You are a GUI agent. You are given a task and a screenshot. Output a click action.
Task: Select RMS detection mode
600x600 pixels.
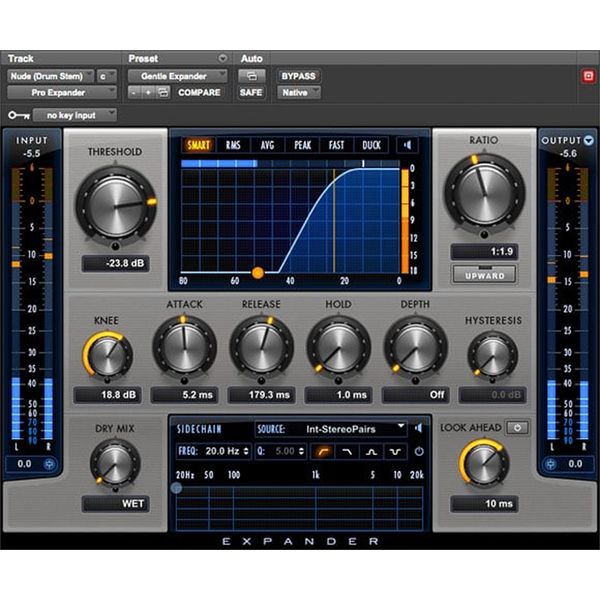tap(233, 145)
